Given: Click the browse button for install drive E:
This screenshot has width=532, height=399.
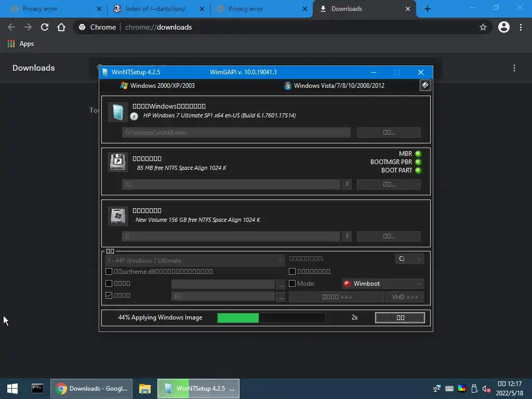Looking at the screenshot, I should pos(389,236).
